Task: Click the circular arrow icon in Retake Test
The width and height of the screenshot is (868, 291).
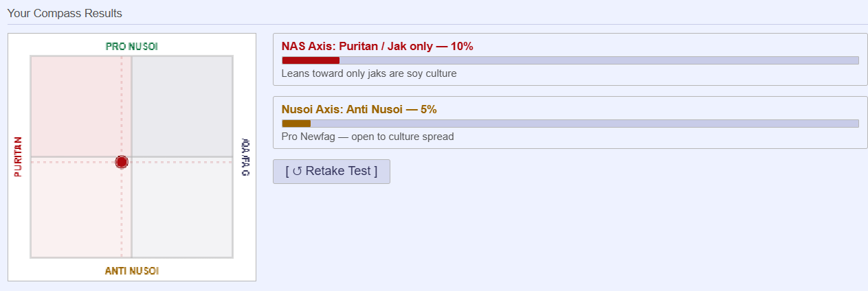Action: click(x=297, y=172)
